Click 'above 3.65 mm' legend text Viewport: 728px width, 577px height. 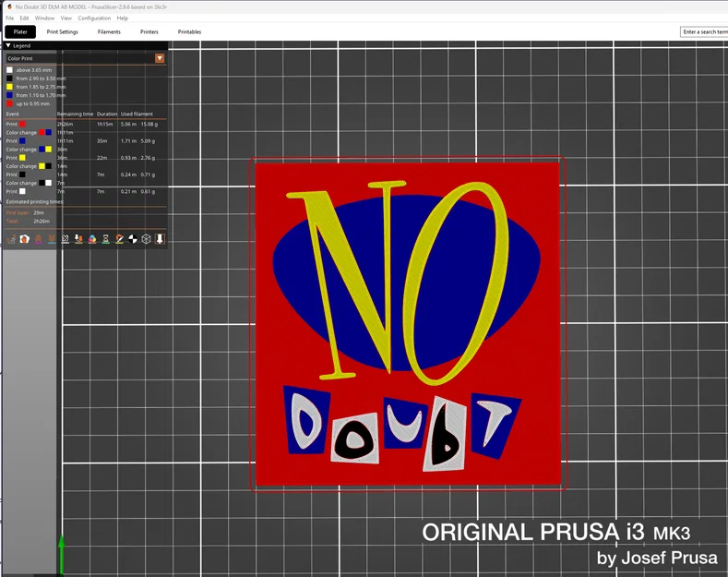pos(34,70)
